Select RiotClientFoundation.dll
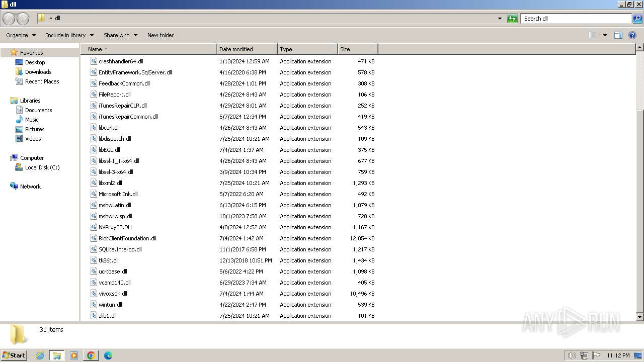 tap(127, 238)
